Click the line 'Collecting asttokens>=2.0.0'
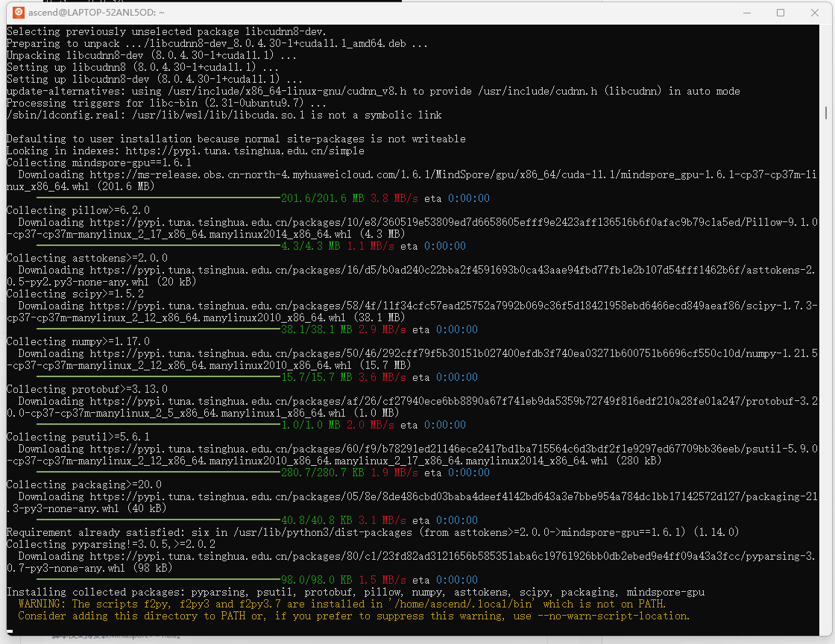 tap(87, 258)
